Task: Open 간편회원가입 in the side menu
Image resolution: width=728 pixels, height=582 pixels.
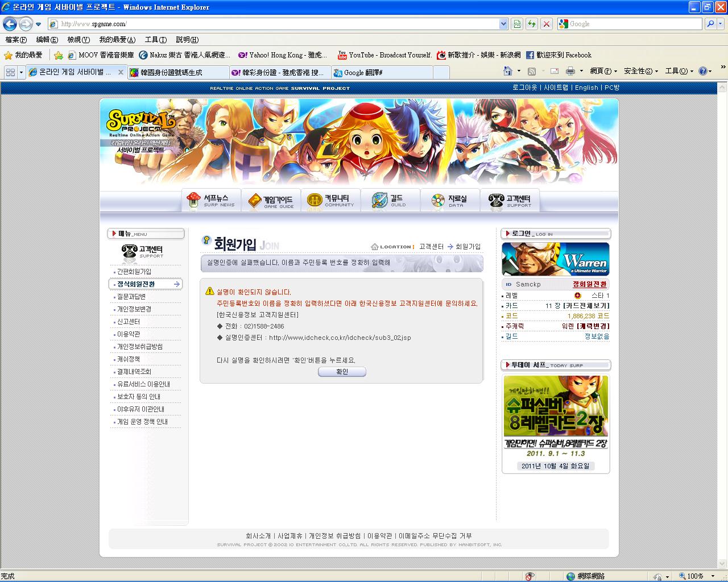Action: (x=134, y=272)
